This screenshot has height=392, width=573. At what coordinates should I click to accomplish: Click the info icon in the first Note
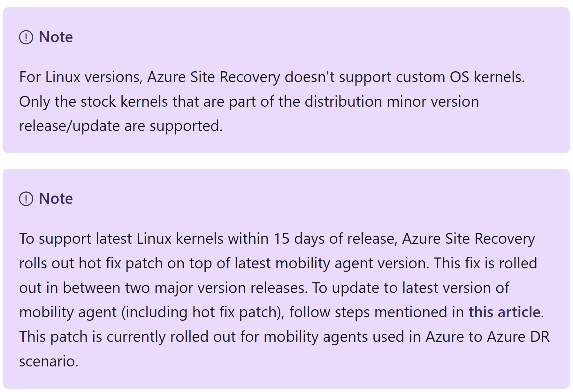coord(26,37)
